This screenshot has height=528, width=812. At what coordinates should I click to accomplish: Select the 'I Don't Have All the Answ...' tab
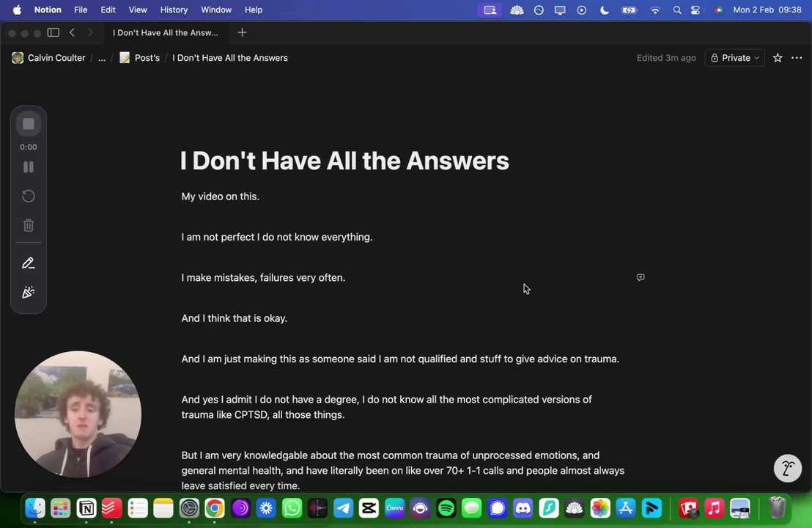coord(165,33)
